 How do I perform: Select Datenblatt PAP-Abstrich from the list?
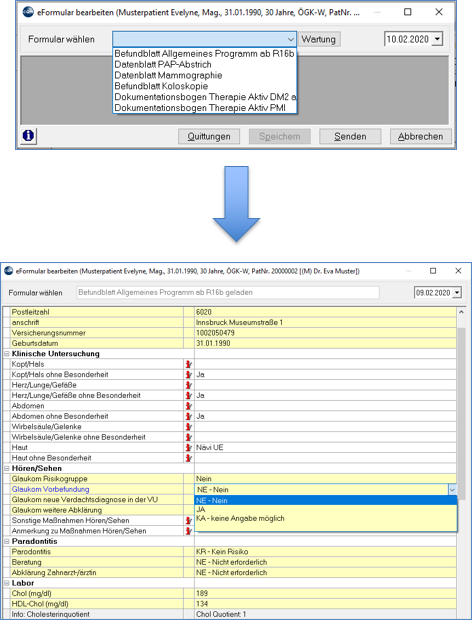coord(204,65)
